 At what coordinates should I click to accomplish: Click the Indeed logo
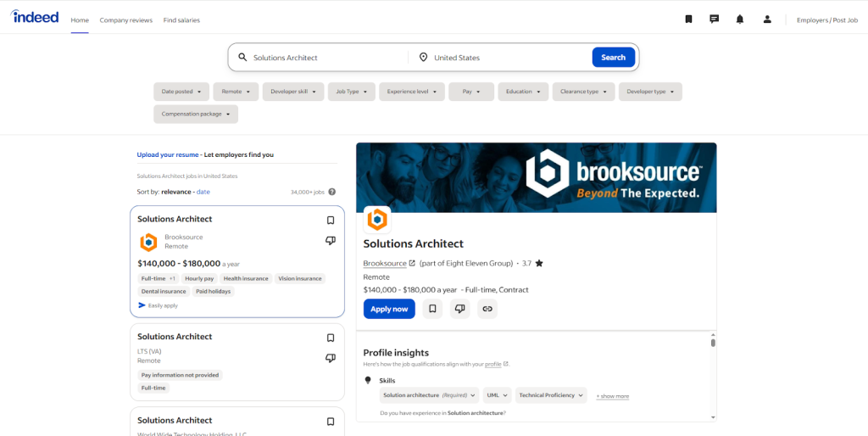coord(34,17)
